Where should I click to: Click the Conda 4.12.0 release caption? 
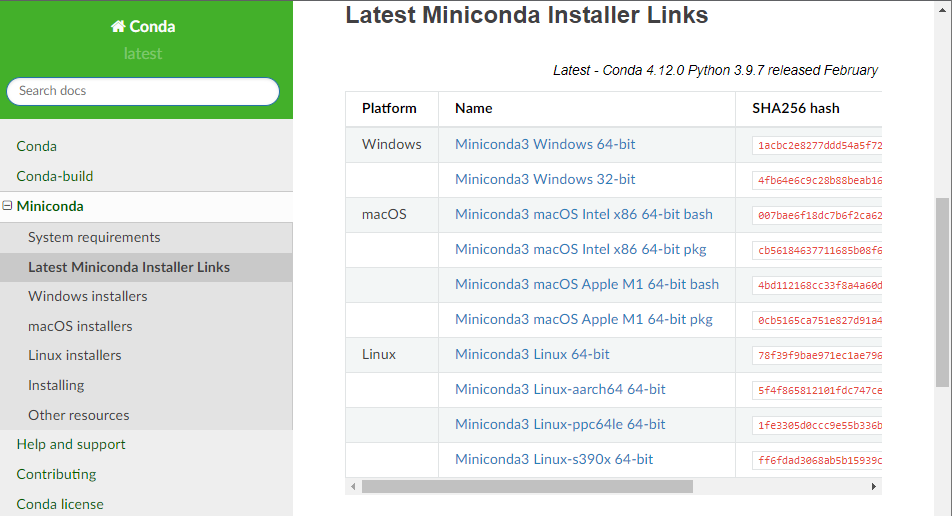[715, 70]
